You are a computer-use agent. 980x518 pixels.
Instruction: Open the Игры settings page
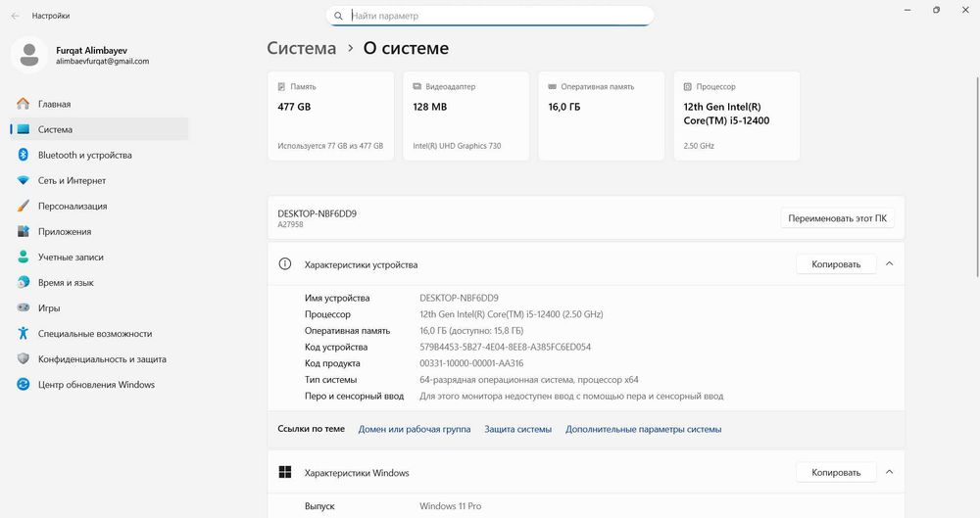(x=99, y=308)
